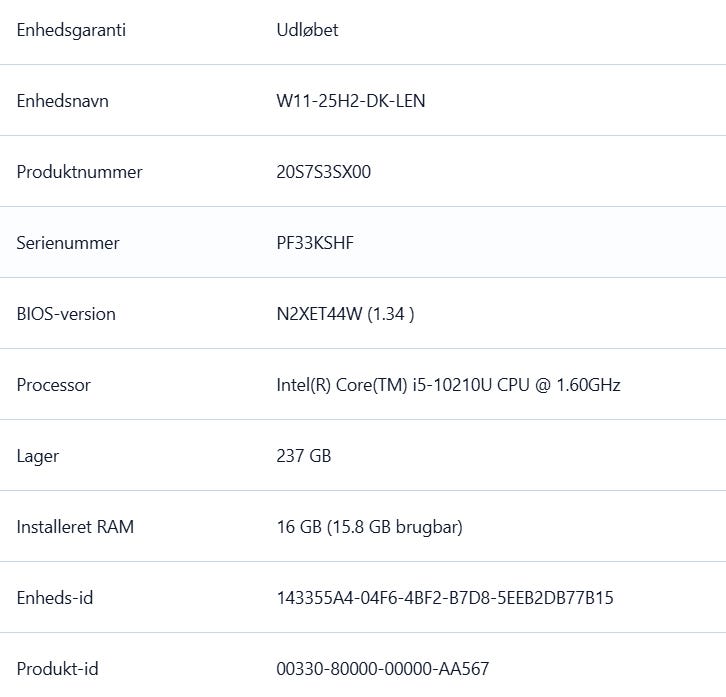Click the Installeret RAM label
726x697 pixels.
[75, 527]
